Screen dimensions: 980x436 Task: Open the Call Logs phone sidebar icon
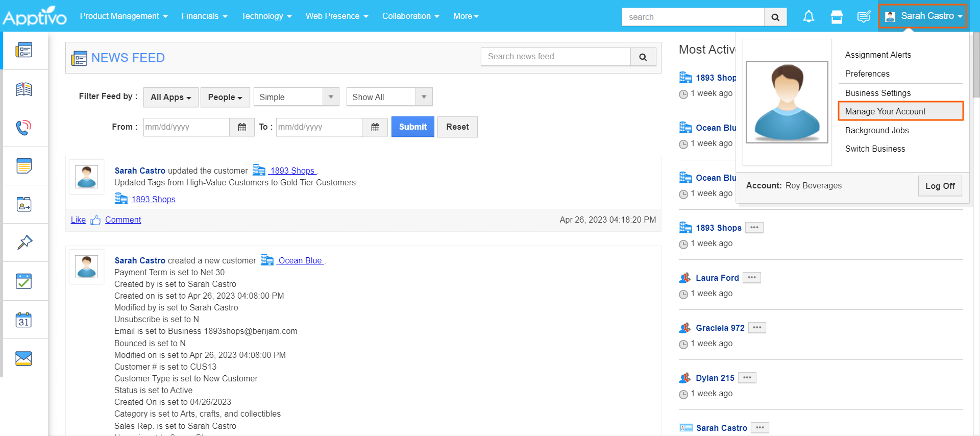(x=24, y=127)
